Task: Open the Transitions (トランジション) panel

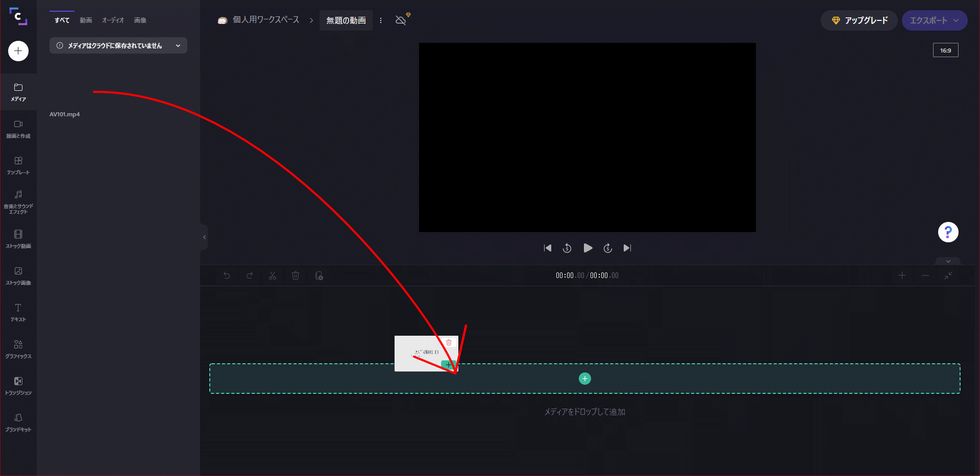Action: click(x=18, y=386)
